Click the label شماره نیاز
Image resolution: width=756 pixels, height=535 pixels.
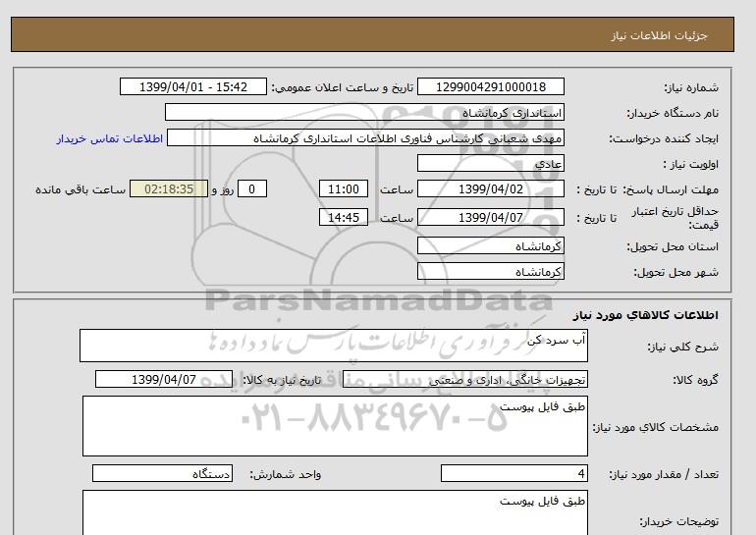pos(691,87)
